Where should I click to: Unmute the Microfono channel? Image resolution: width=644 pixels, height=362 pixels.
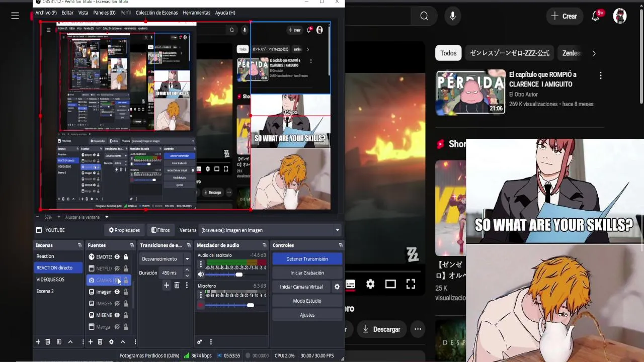click(201, 305)
